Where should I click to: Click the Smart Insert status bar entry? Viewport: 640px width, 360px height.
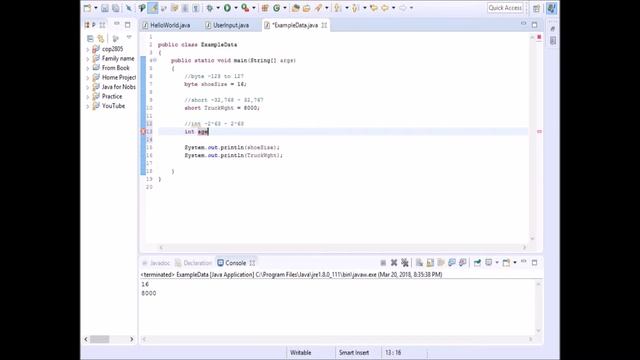point(354,353)
